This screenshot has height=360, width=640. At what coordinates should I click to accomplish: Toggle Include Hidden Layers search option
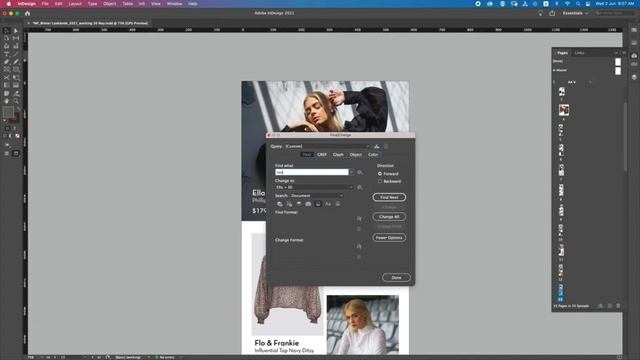[x=299, y=204]
